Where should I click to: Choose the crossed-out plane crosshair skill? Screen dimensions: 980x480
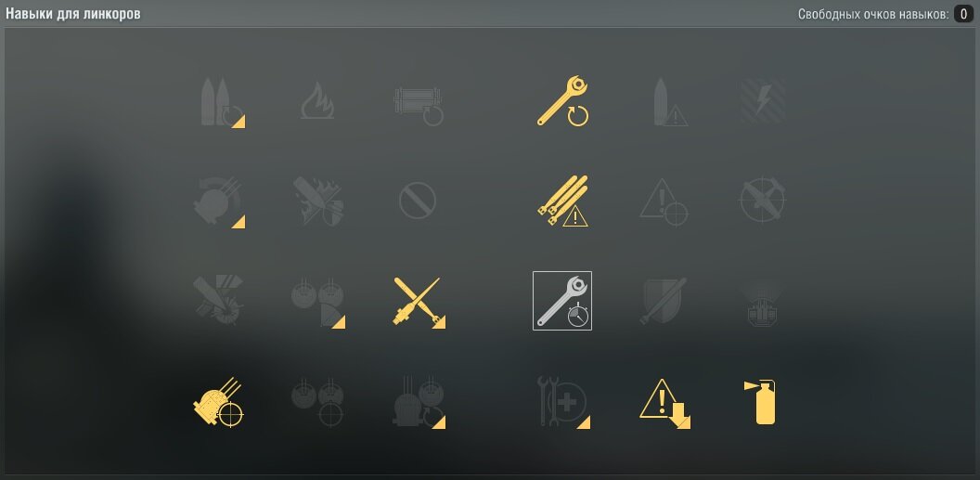click(x=763, y=200)
